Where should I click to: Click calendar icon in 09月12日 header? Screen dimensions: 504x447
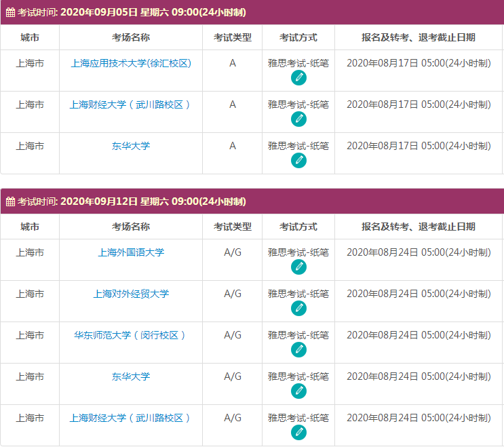tap(10, 201)
